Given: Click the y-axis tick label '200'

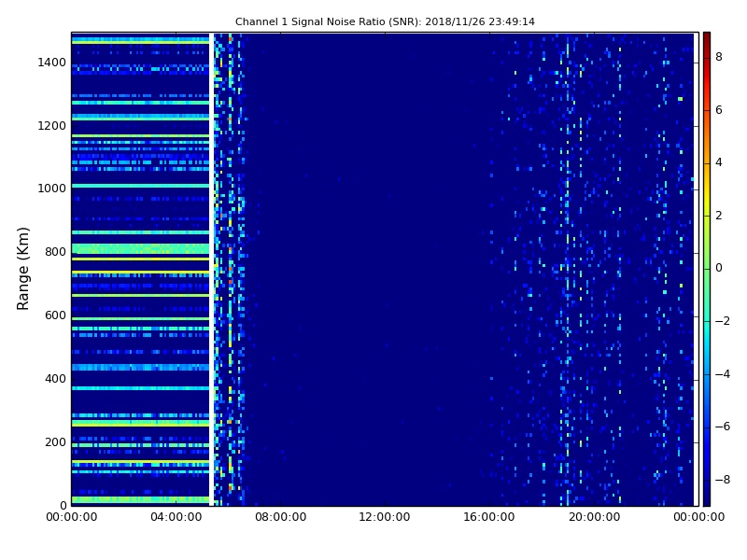Looking at the screenshot, I should (x=55, y=441).
